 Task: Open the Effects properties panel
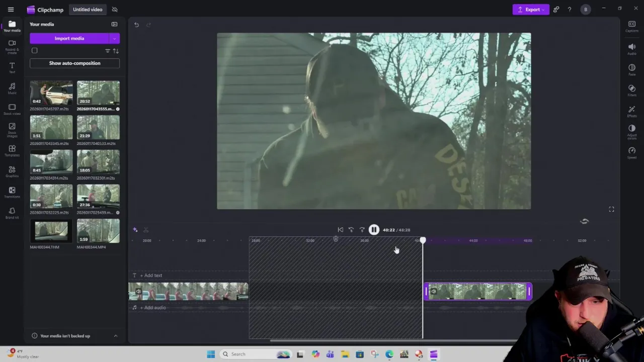(632, 112)
